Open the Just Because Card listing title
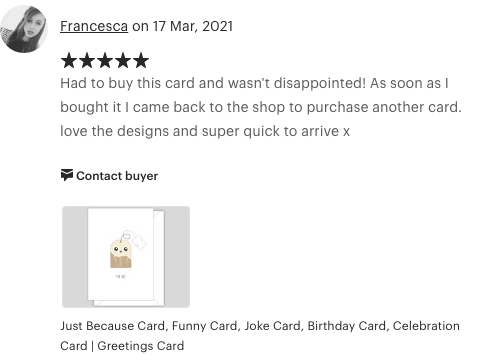Viewport: 479px width, 360px height. tap(260, 336)
